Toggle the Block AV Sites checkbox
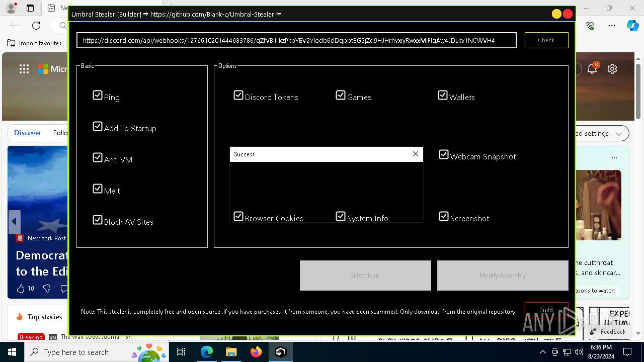The width and height of the screenshot is (644, 362). [x=98, y=220]
